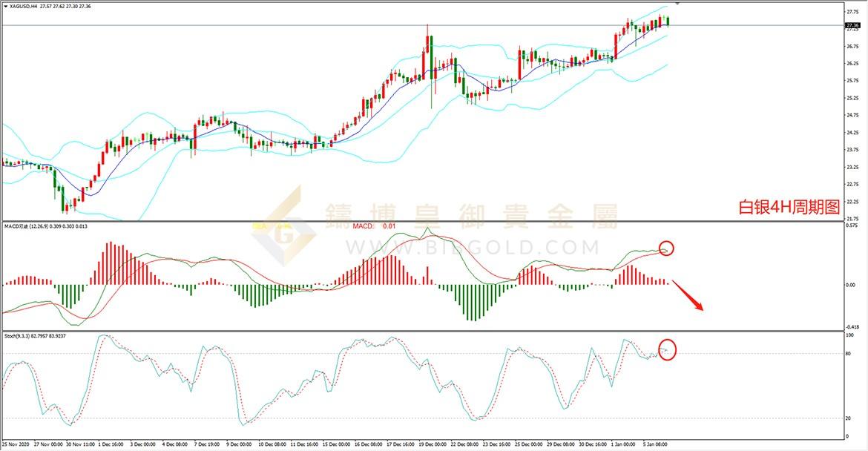Click the 27.75 price scale label

(852, 11)
